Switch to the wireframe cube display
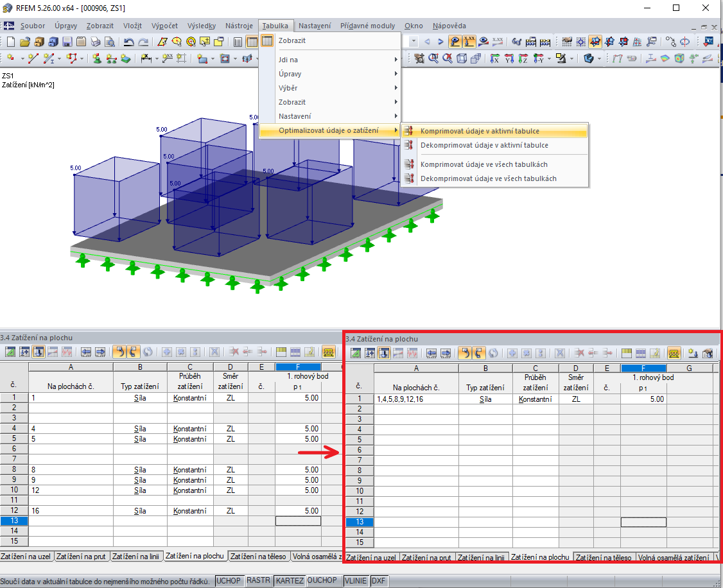Screen dimensions: 723x588 [x=462, y=58]
